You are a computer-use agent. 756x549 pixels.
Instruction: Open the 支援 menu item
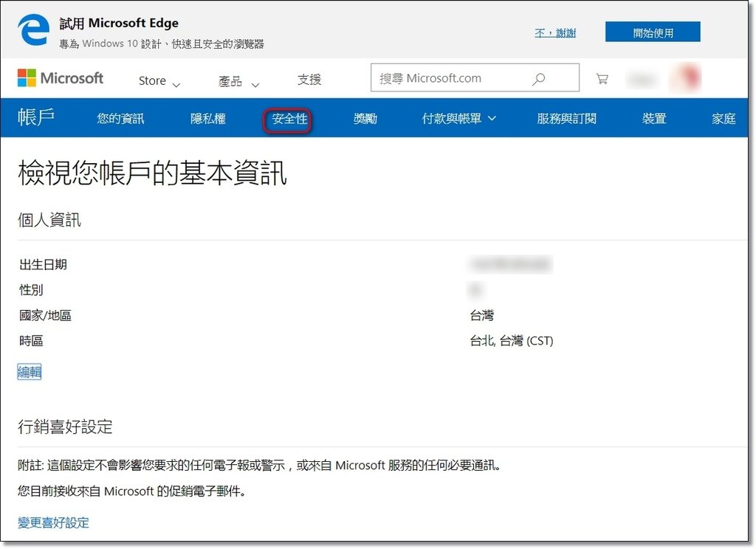[x=309, y=80]
